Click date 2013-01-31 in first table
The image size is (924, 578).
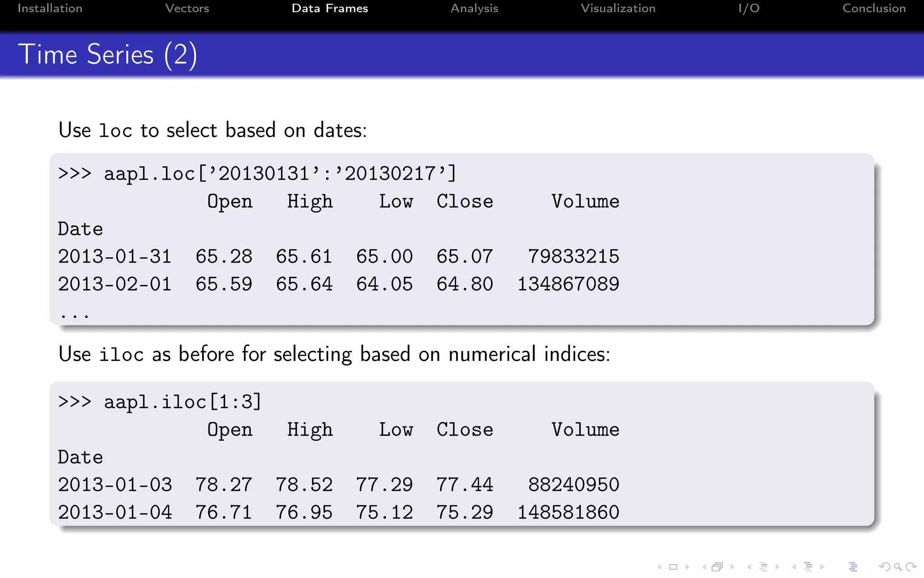(x=115, y=256)
